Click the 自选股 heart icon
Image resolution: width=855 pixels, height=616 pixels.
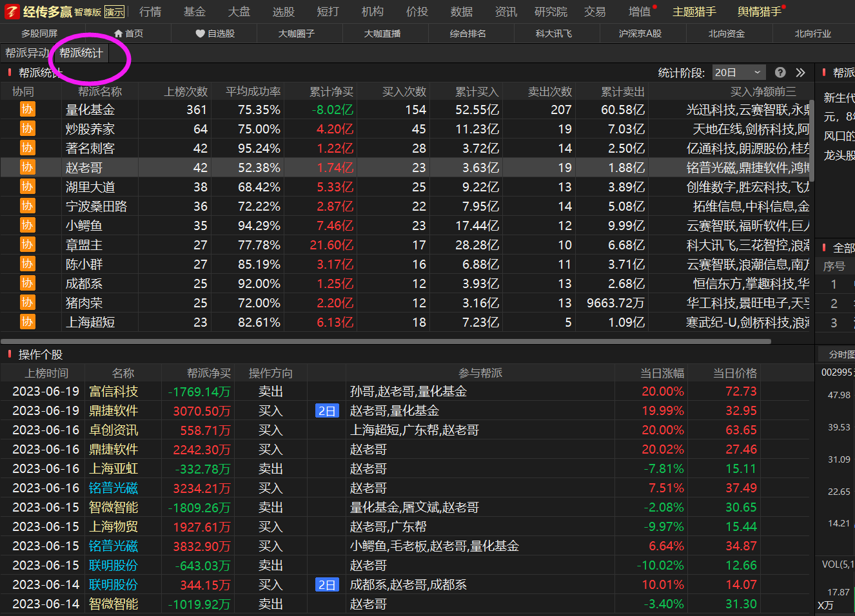click(200, 34)
